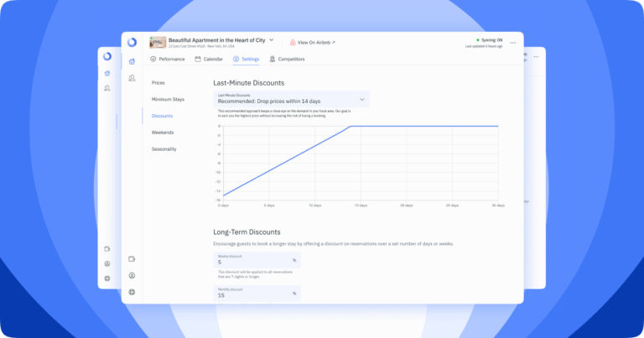Click the user group icon in back-left window
644x338 pixels.
click(x=107, y=88)
